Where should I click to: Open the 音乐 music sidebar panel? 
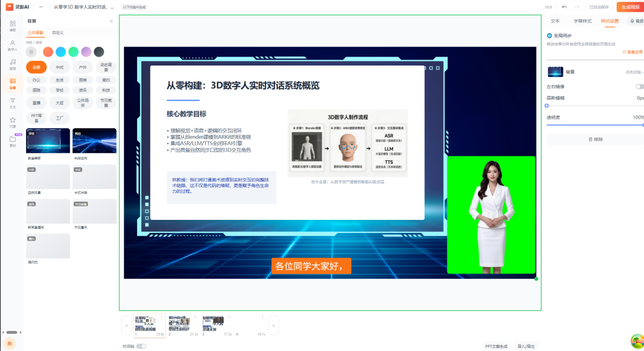pyautogui.click(x=13, y=64)
